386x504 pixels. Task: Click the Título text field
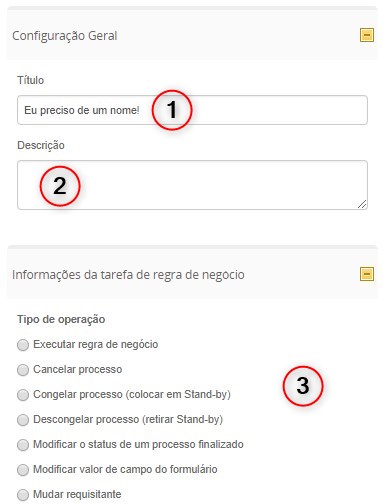tap(192, 110)
